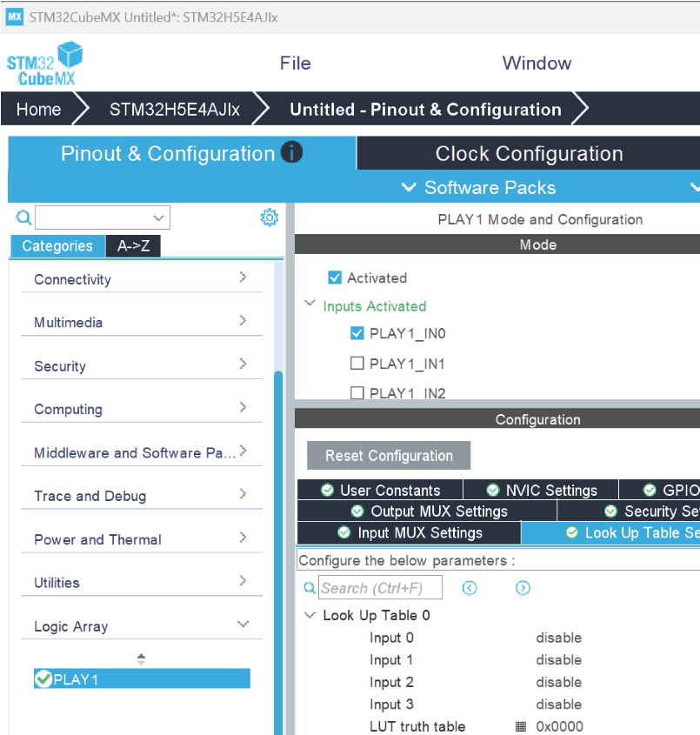The image size is (700, 735).
Task: Click the info icon beside Pinout & Configuration
Action: [x=292, y=152]
